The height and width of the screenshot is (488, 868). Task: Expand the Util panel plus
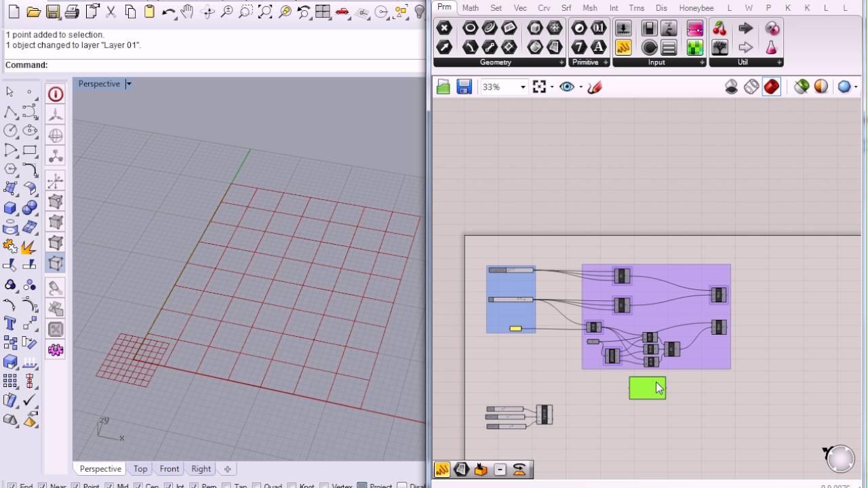780,62
